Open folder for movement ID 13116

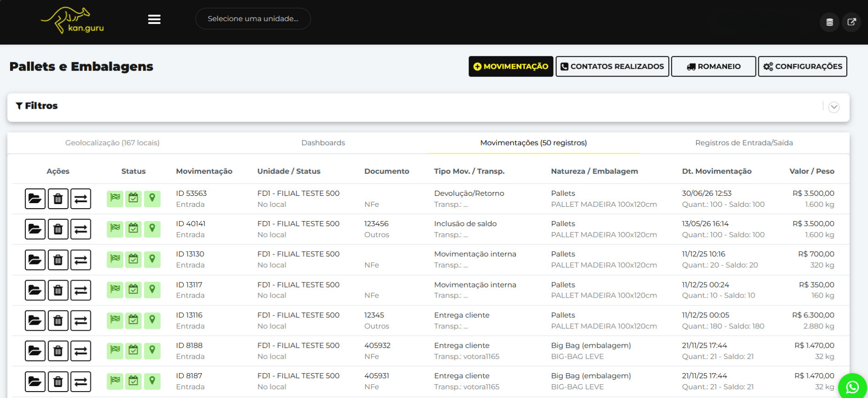[35, 321]
